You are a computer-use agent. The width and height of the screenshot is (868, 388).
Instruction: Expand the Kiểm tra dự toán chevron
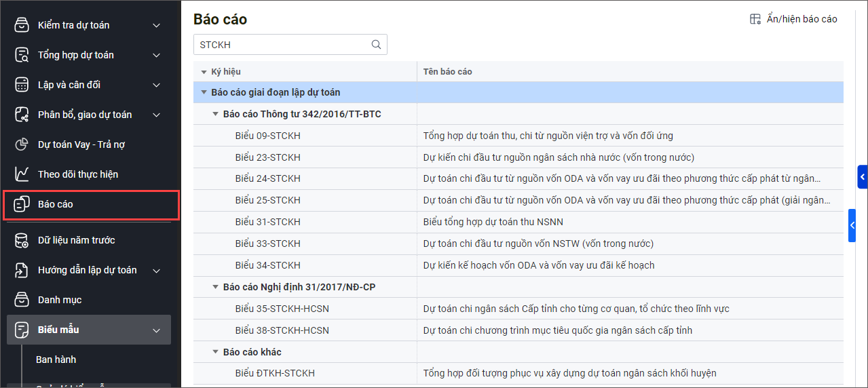(x=157, y=26)
